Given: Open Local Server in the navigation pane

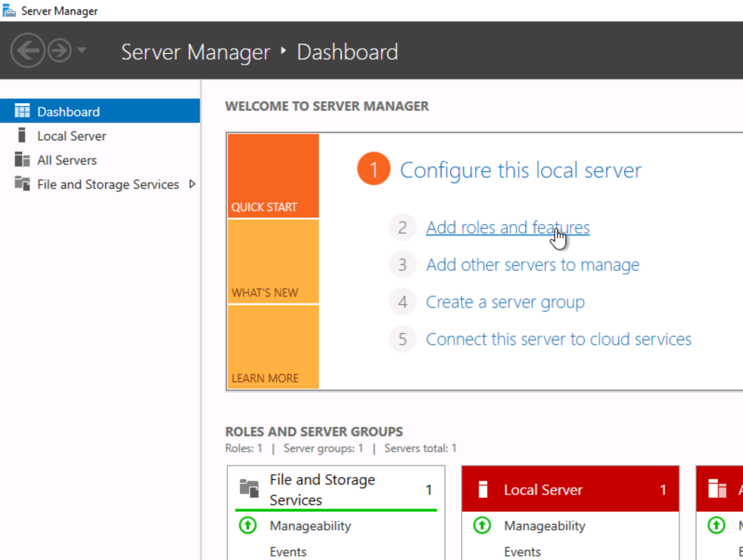Looking at the screenshot, I should (x=100, y=136).
